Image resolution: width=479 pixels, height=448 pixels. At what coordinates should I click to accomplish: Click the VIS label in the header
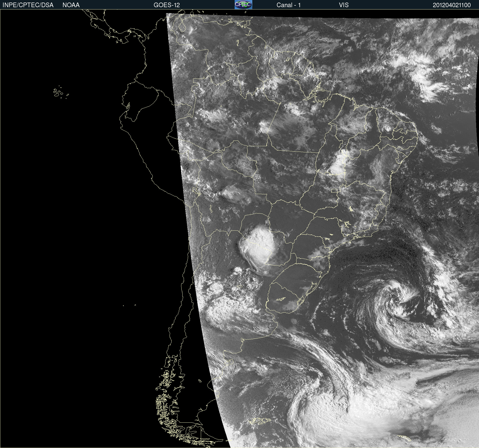pyautogui.click(x=344, y=5)
